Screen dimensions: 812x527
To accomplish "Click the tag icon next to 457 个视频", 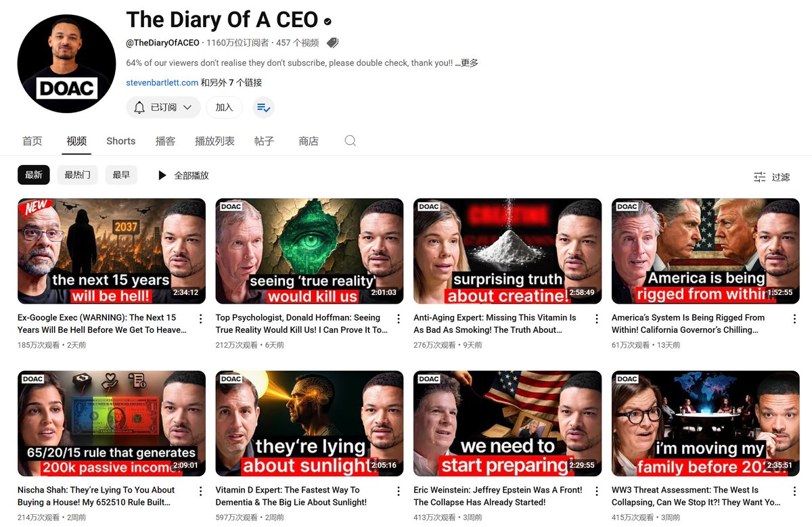I will click(332, 43).
